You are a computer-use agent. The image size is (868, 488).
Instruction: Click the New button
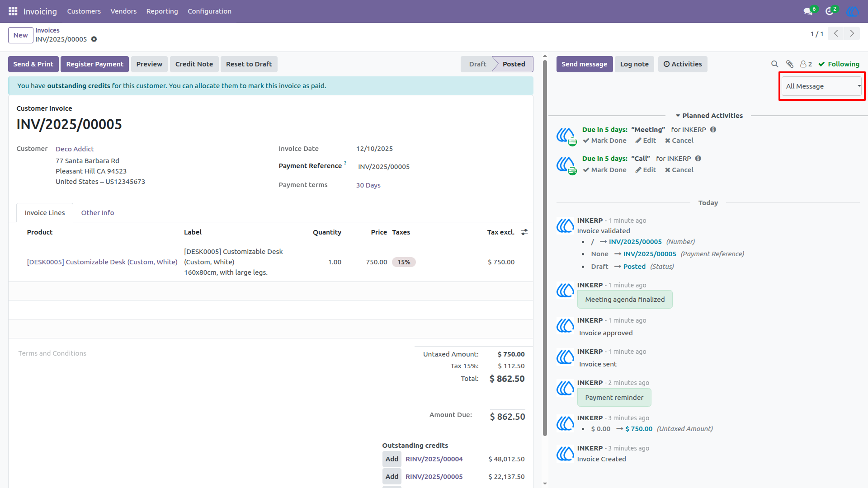pos(20,35)
